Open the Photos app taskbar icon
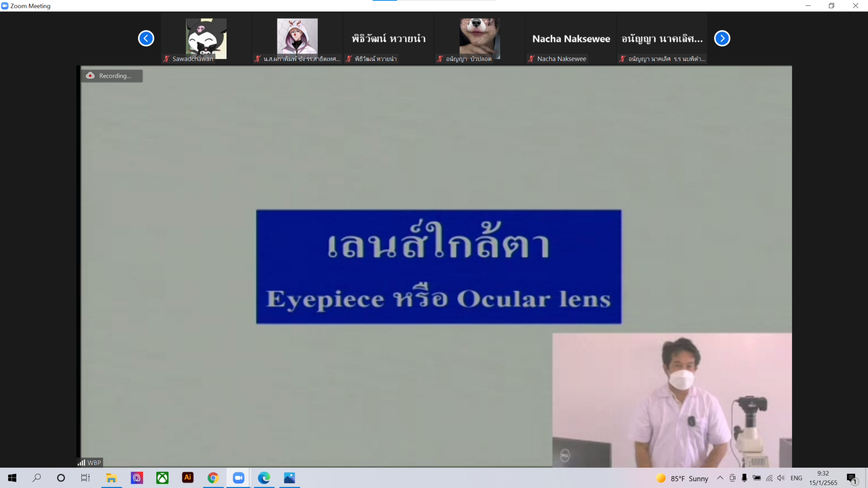 [x=289, y=478]
